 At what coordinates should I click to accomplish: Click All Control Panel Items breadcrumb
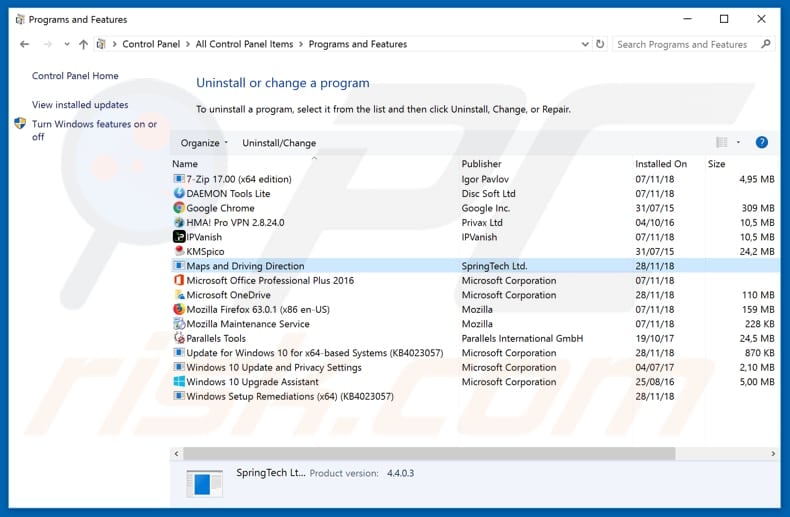click(x=244, y=44)
